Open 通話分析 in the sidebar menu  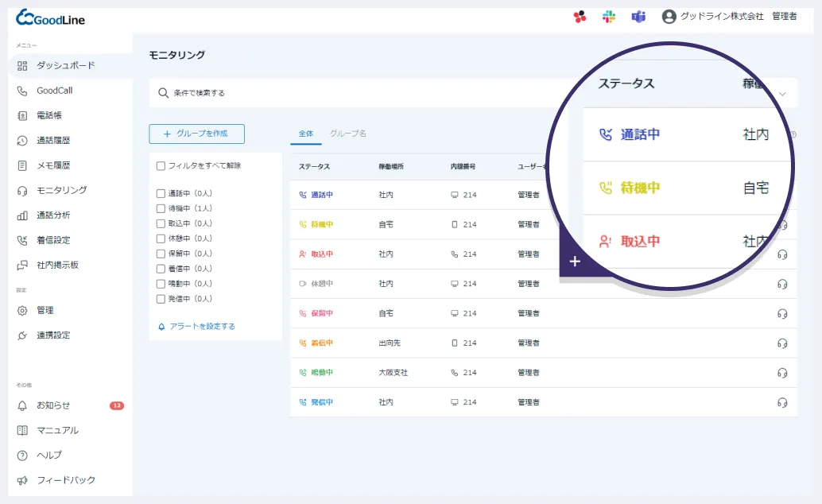[x=53, y=215]
